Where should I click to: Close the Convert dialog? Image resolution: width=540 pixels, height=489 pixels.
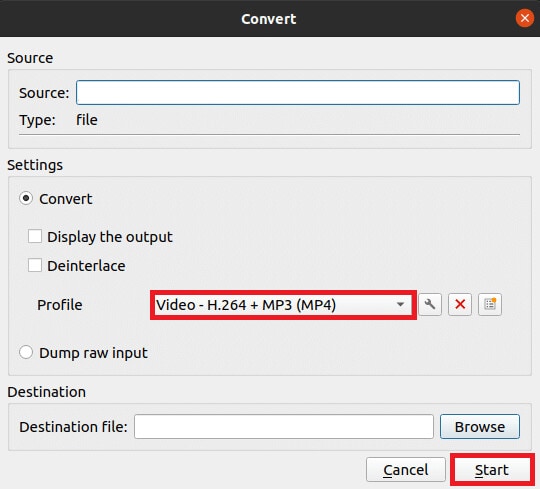click(x=525, y=18)
